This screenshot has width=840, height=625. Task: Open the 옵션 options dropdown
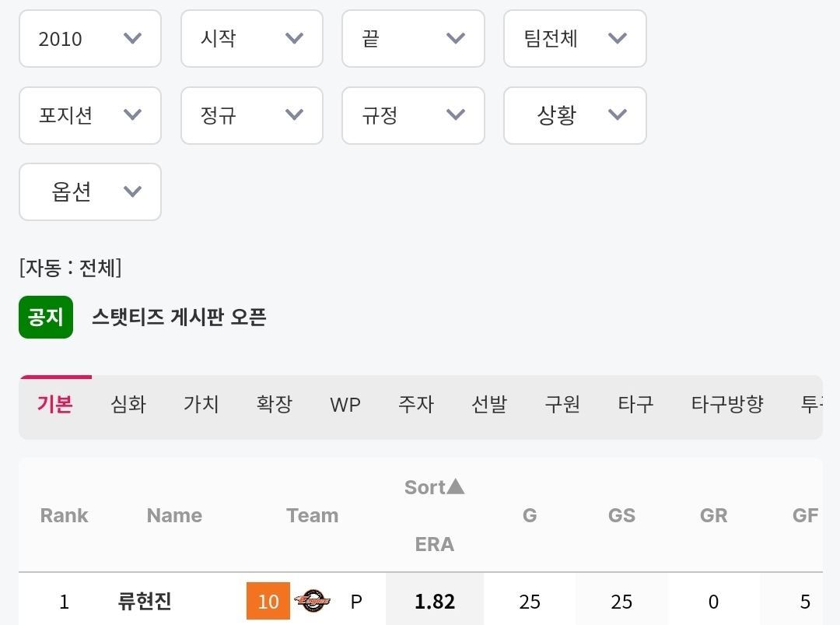pos(90,192)
